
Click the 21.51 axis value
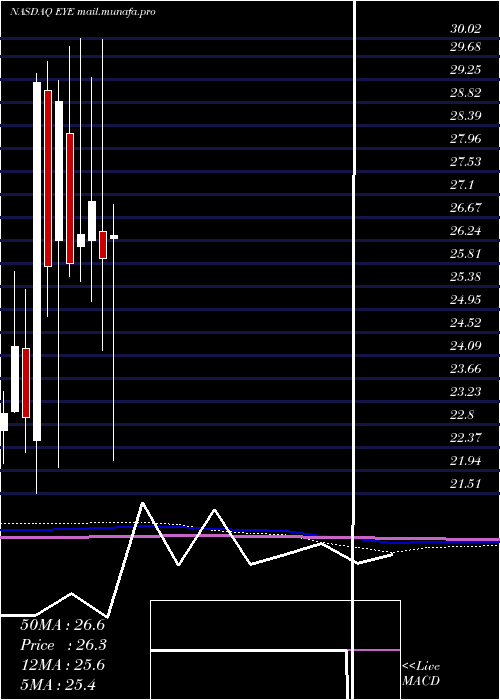click(466, 483)
